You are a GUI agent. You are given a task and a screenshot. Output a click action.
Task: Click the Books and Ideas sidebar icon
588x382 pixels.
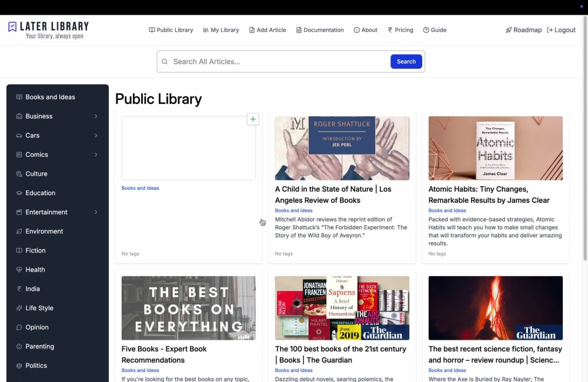pos(19,97)
